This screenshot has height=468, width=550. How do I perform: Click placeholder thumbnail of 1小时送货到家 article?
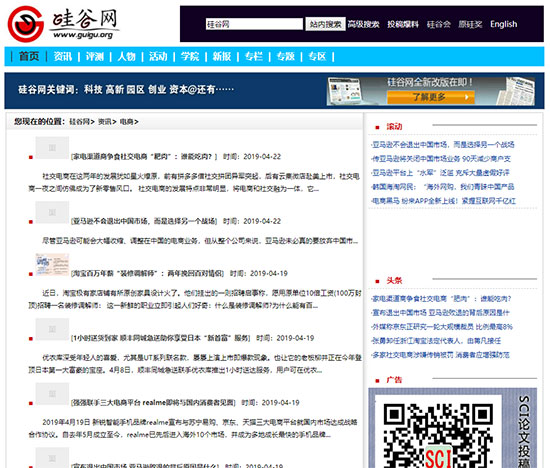click(x=52, y=329)
